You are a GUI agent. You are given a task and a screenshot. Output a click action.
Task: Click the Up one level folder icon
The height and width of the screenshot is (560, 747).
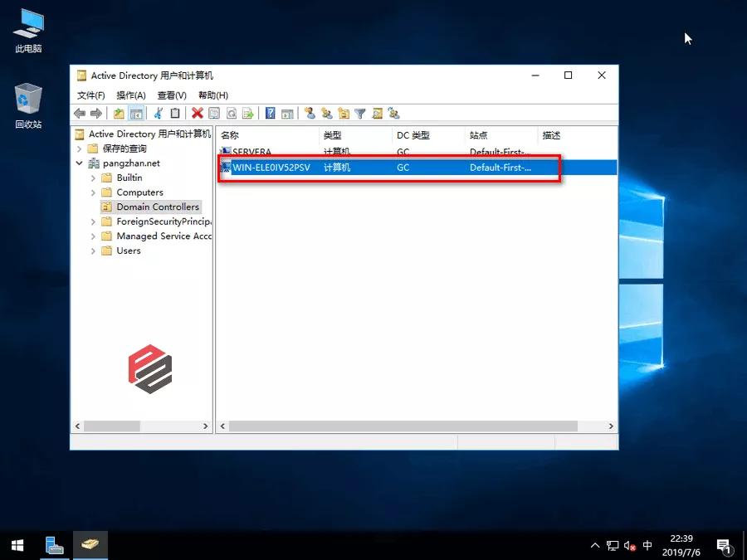pos(119,114)
